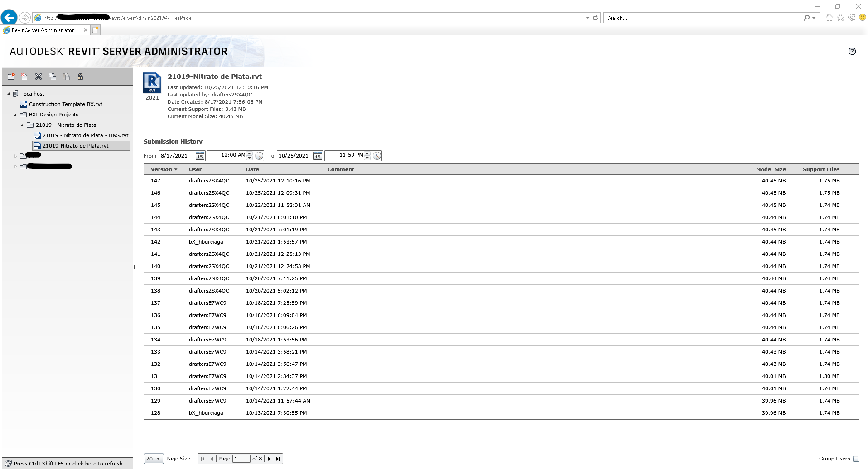Click the New Folder toolbar icon
The image size is (868, 470).
click(11, 77)
